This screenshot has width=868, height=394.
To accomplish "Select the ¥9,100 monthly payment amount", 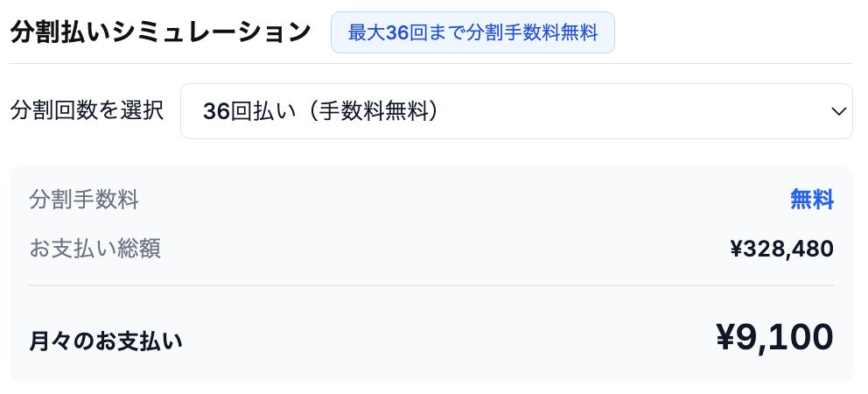I will pyautogui.click(x=774, y=337).
